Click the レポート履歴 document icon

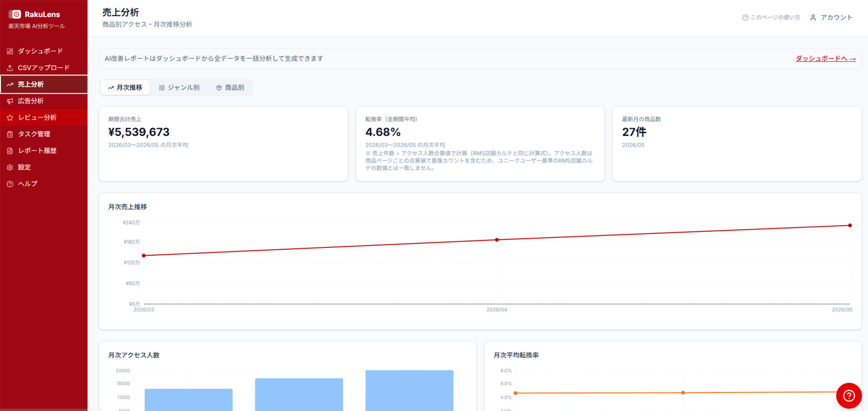10,151
